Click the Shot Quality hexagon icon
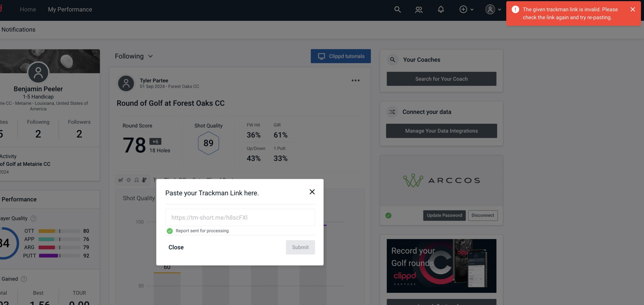Screen dimensions: 644x305 click(x=208, y=143)
